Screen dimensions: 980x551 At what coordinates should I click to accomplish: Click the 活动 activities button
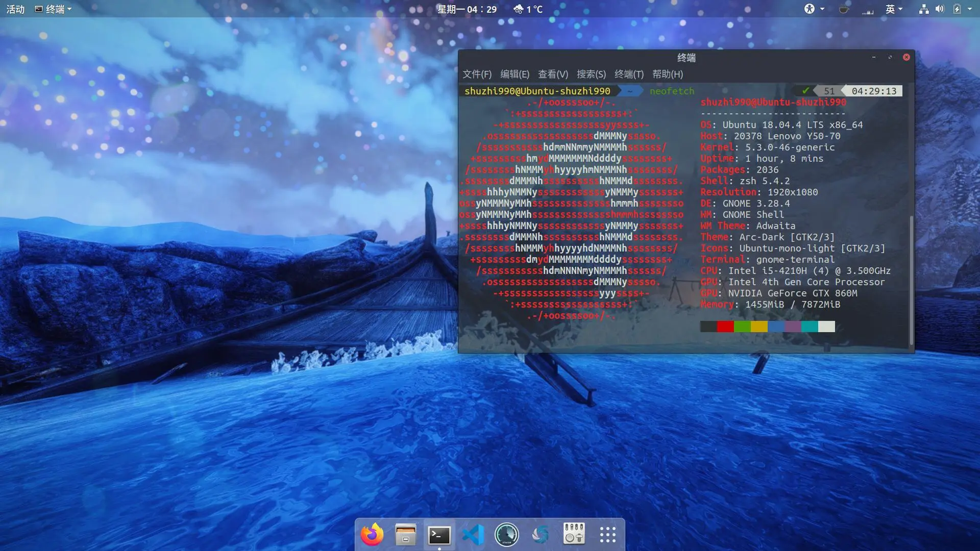pos(15,9)
